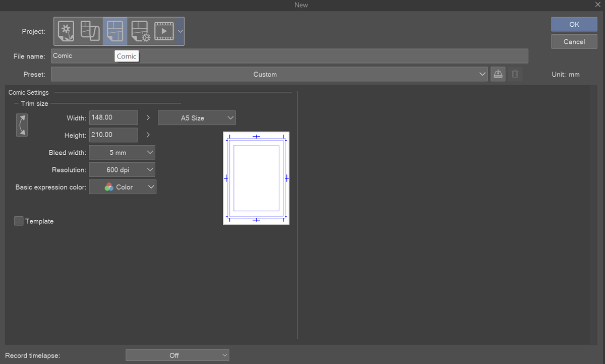Click the Cancel button
The height and width of the screenshot is (364, 605).
click(x=574, y=42)
